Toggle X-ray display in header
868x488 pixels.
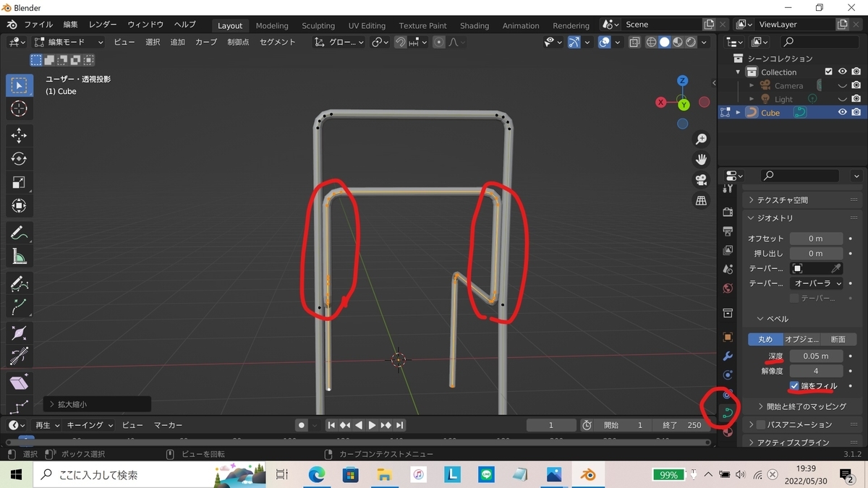pos(634,42)
